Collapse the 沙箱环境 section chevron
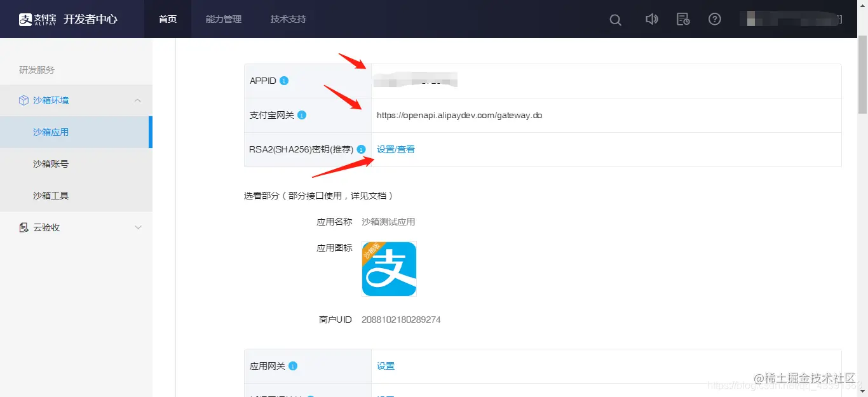 [138, 100]
